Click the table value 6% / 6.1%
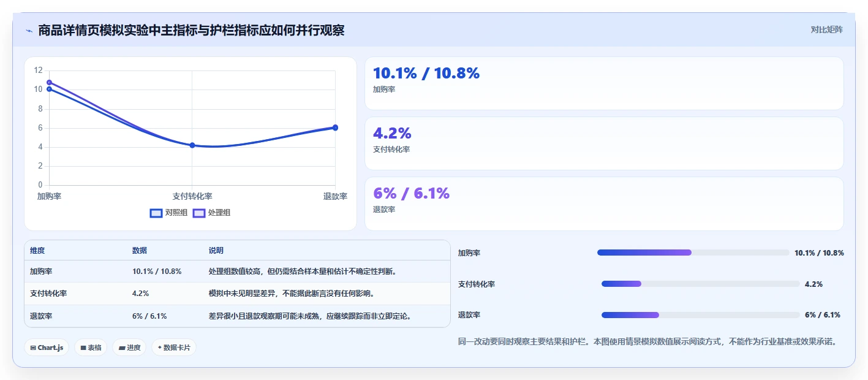The image size is (868, 380). point(149,316)
